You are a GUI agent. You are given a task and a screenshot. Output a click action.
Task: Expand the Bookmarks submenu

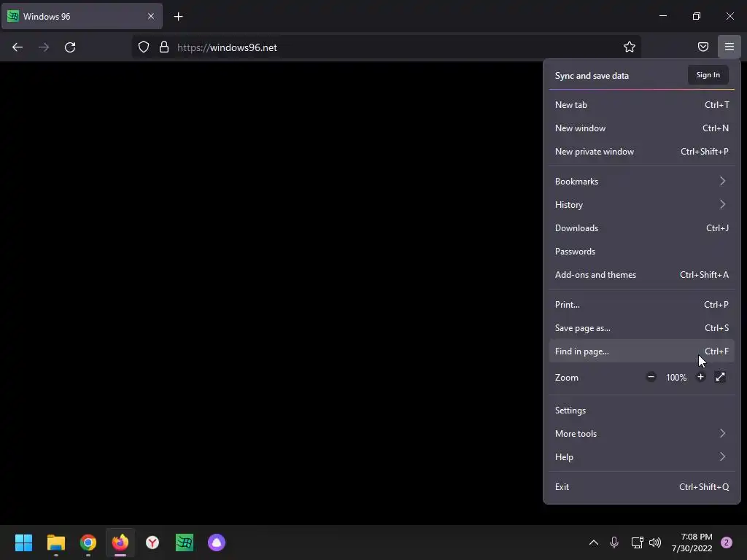coord(642,182)
